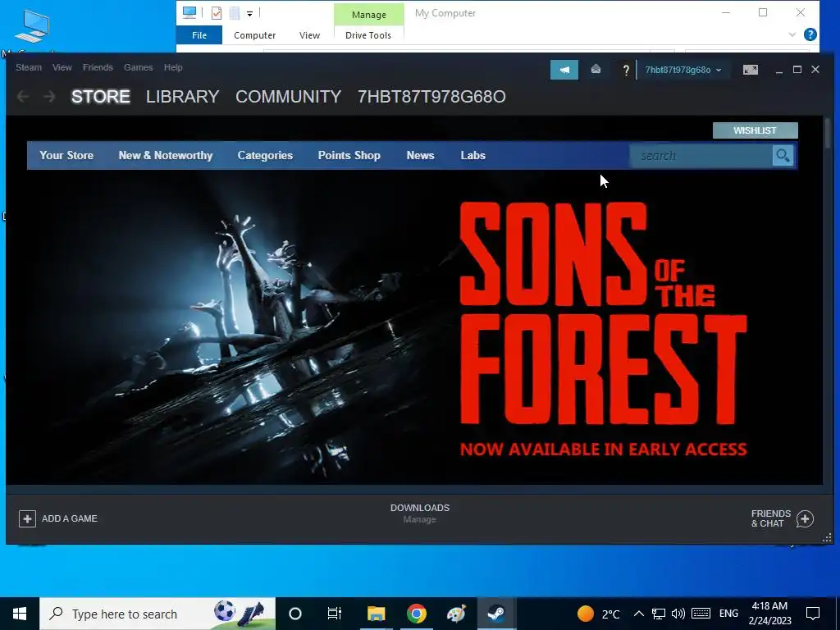840x630 pixels.
Task: Open Points Shop link
Action: click(349, 155)
